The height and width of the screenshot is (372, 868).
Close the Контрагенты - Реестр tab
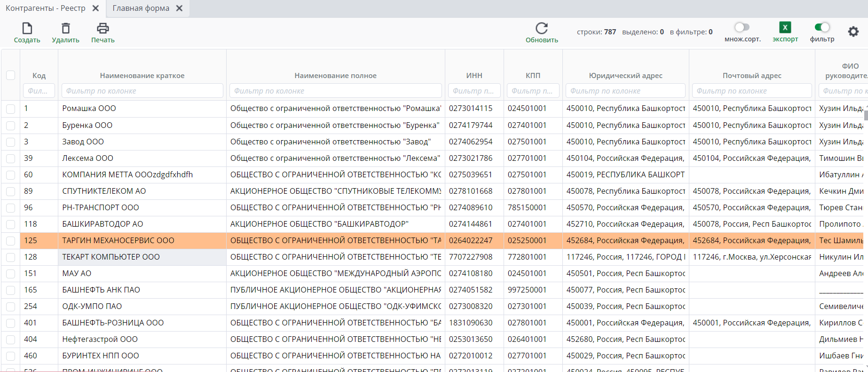(95, 8)
